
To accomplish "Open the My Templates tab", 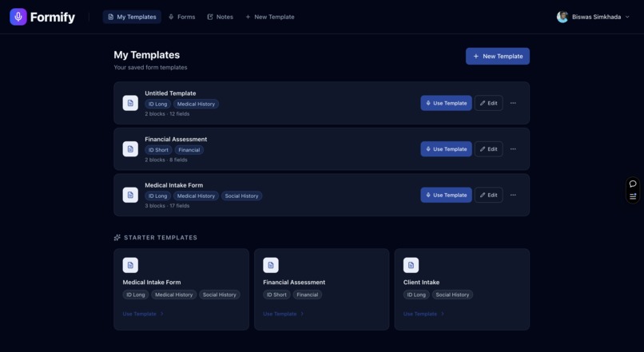I will (x=132, y=17).
